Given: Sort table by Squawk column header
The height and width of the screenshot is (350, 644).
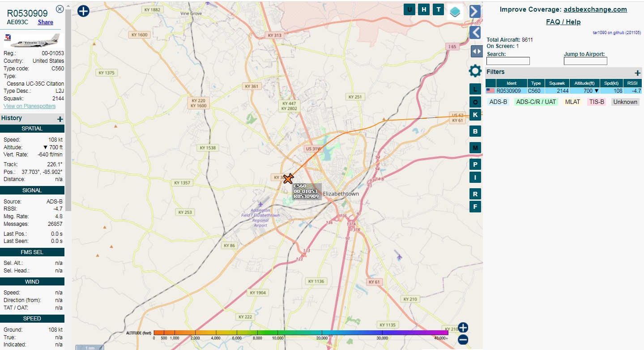Looking at the screenshot, I should 557,83.
